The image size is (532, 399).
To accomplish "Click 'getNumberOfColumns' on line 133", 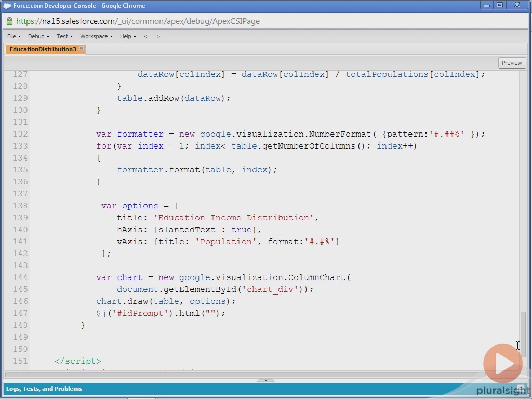I will (309, 146).
